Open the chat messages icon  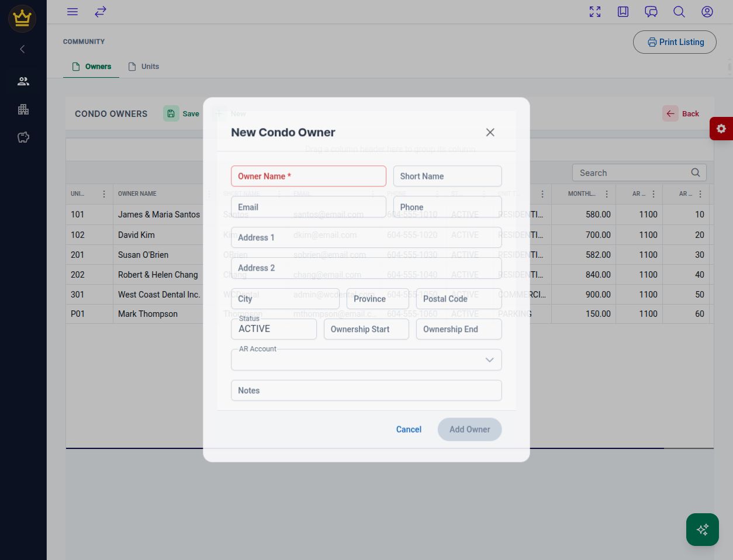pyautogui.click(x=651, y=12)
